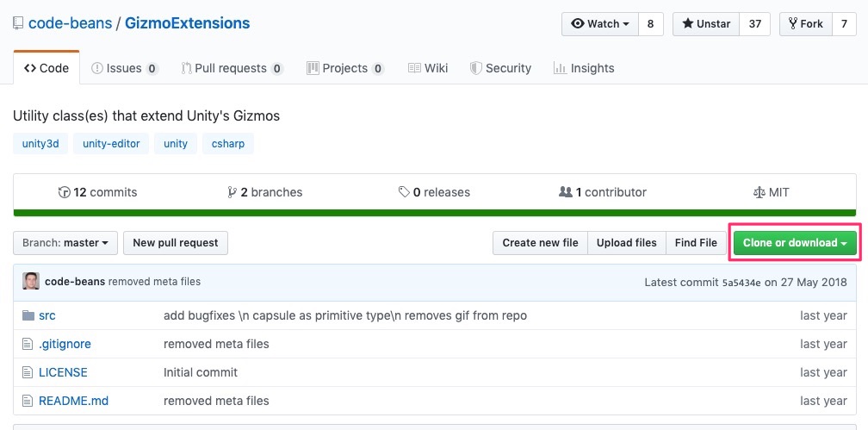View the 2 branches
This screenshot has width=868, height=430.
click(x=265, y=192)
